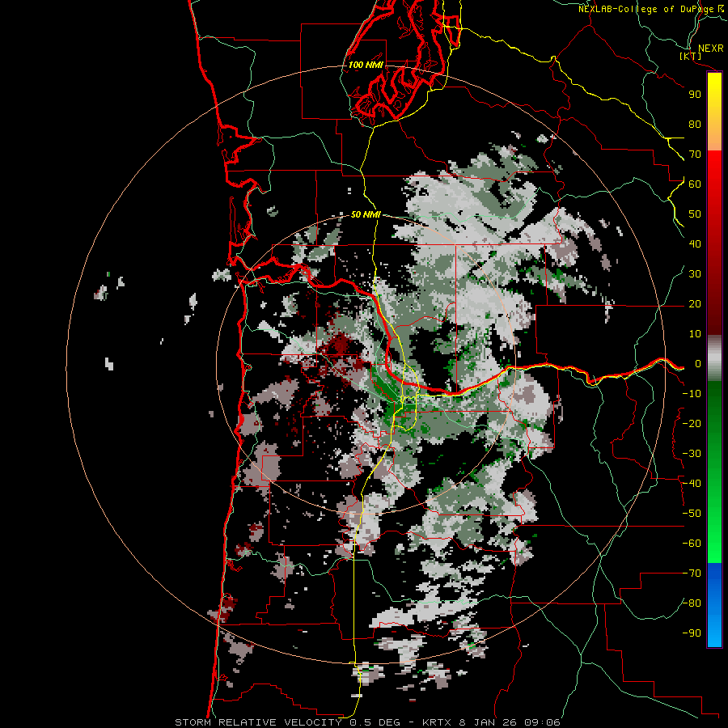The image size is (728, 728).
Task: Click the KRTX station identifier in caption
Action: click(438, 722)
